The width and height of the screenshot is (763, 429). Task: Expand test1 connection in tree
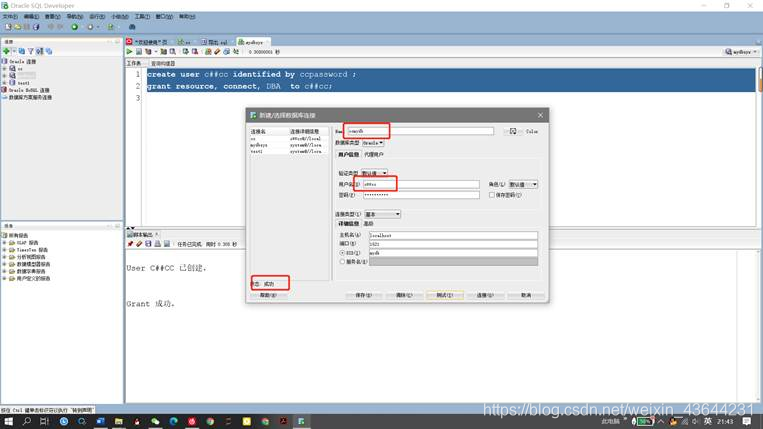(5, 83)
